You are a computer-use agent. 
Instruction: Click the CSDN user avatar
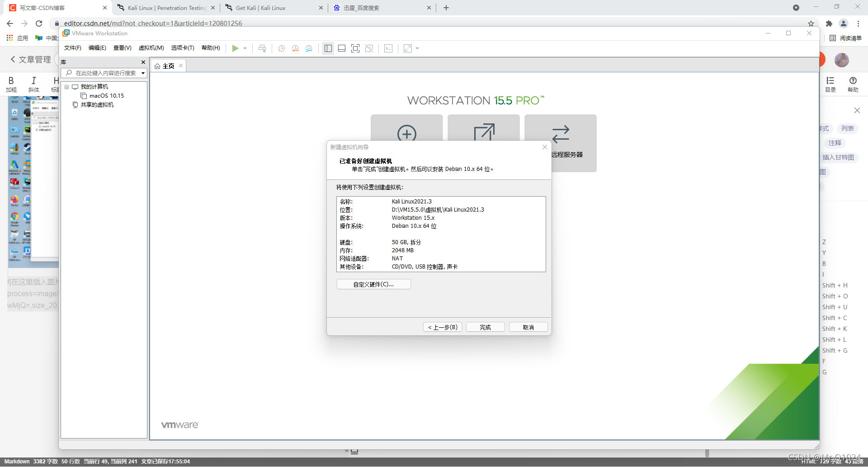point(842,60)
